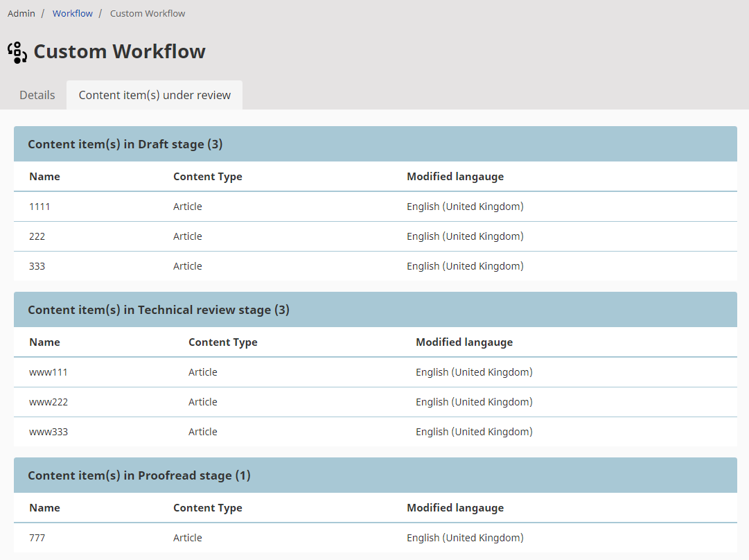The width and height of the screenshot is (749, 560).
Task: Click the Draft stage section header
Action: (x=125, y=144)
